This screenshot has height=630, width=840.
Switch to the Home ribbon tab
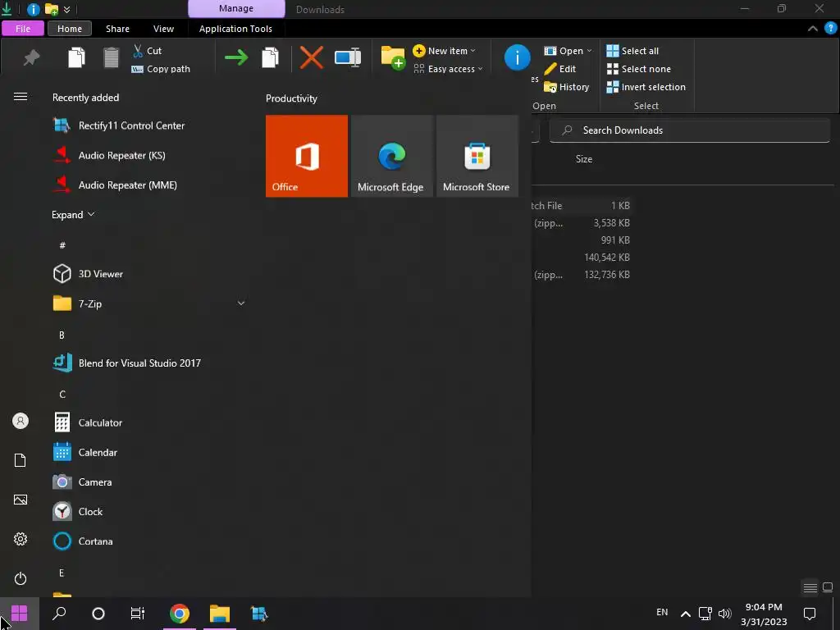70,29
